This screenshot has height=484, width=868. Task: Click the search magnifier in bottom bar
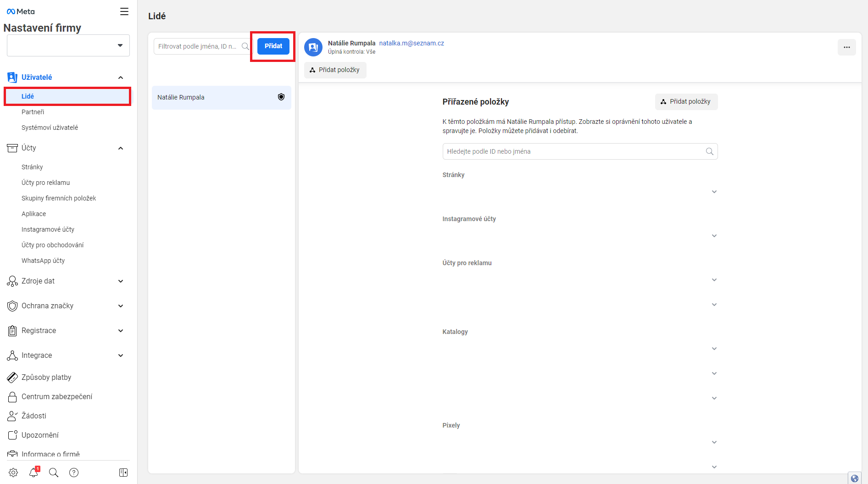54,473
